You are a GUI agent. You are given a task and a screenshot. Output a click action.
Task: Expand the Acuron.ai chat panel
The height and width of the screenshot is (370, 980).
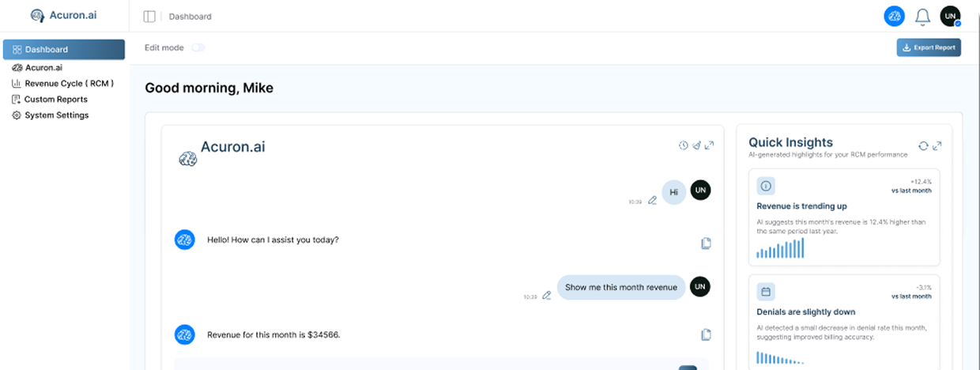click(709, 145)
